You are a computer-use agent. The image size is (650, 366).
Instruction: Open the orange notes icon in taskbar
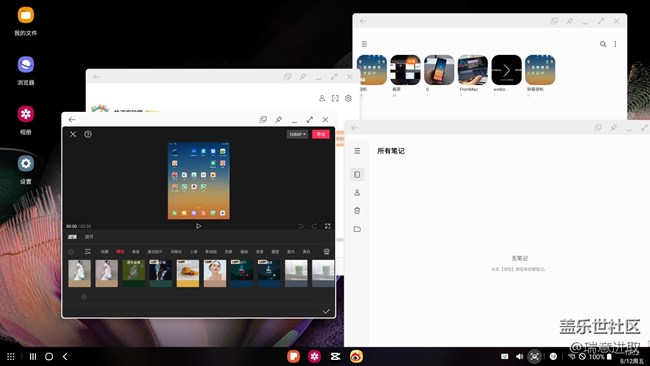(x=293, y=356)
